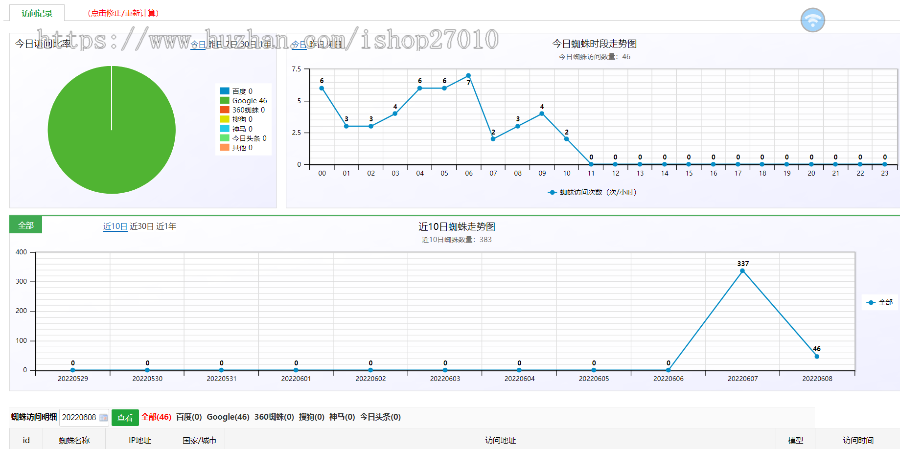Toggle the 今日头条 light green legend swatch
Viewport: 900px width, 449px height.
click(224, 138)
